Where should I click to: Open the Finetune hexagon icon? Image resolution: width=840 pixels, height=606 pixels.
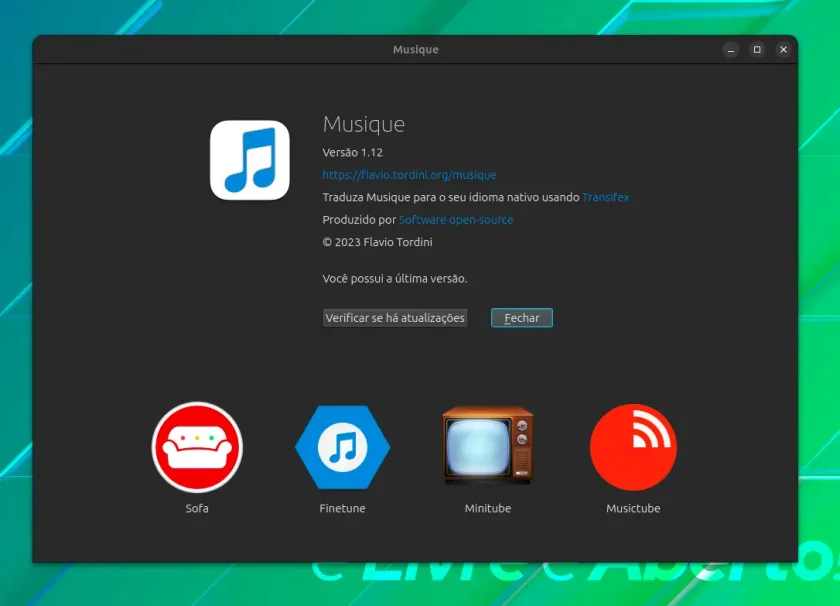pyautogui.click(x=342, y=447)
